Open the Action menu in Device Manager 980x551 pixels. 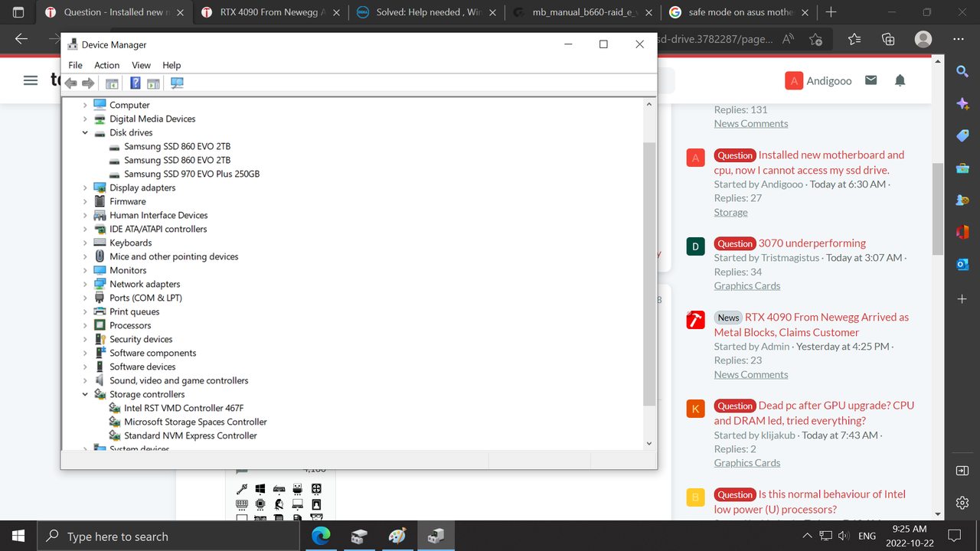tap(106, 65)
